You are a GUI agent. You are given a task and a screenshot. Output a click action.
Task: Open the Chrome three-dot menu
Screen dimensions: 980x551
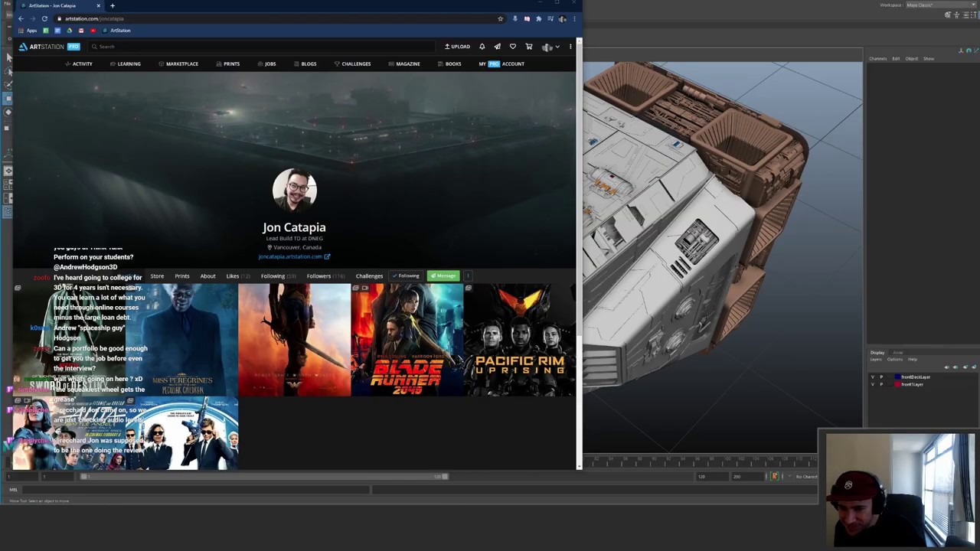574,18
